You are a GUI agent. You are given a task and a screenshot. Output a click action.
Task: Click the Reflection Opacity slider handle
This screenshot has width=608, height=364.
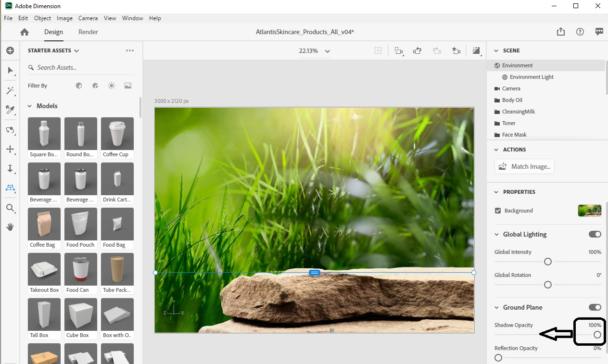(x=498, y=358)
